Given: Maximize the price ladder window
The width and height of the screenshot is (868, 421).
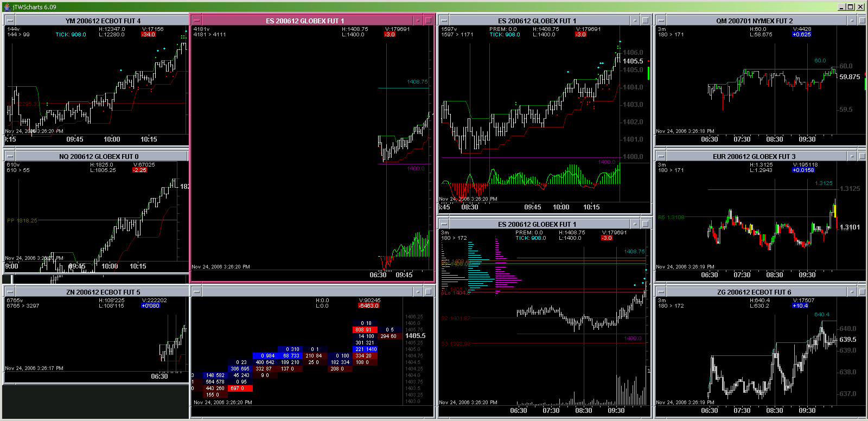Looking at the screenshot, I should pyautogui.click(x=428, y=291).
